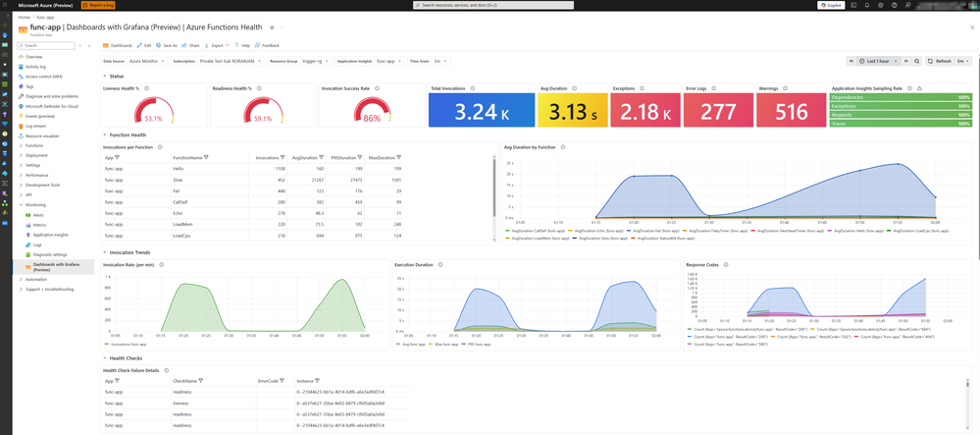Collapse the Status section
The image size is (980, 435).
[104, 77]
